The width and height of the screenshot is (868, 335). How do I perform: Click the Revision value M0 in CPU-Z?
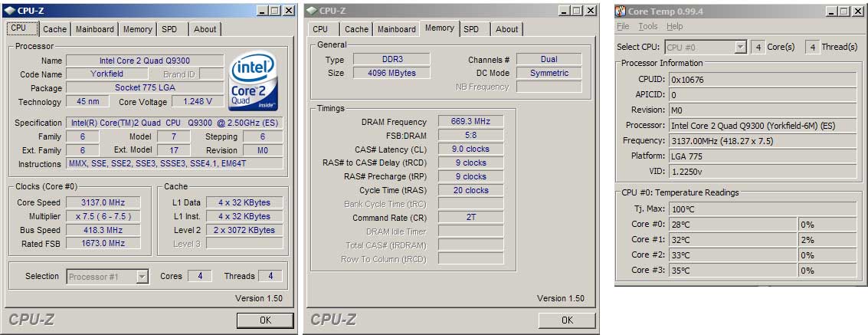tap(263, 150)
